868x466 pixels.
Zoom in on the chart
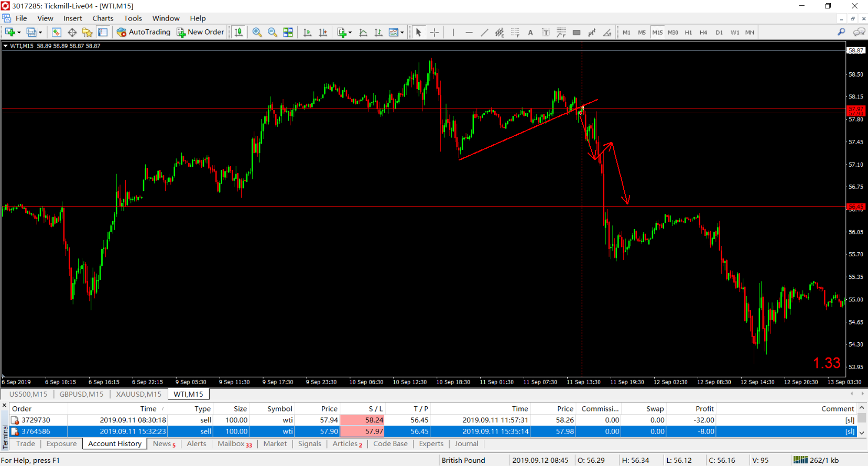coord(257,32)
